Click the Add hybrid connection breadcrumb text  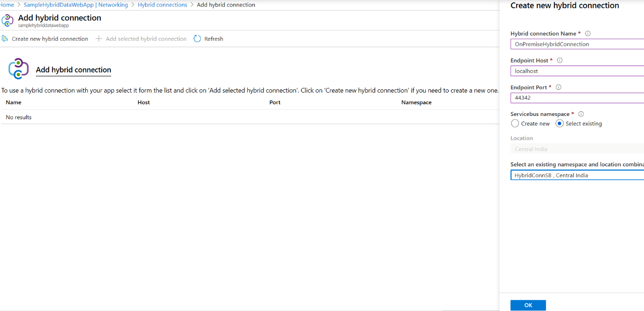coord(226,5)
